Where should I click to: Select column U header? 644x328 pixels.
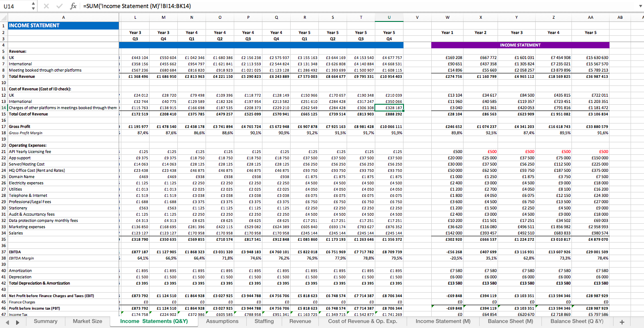click(x=389, y=17)
